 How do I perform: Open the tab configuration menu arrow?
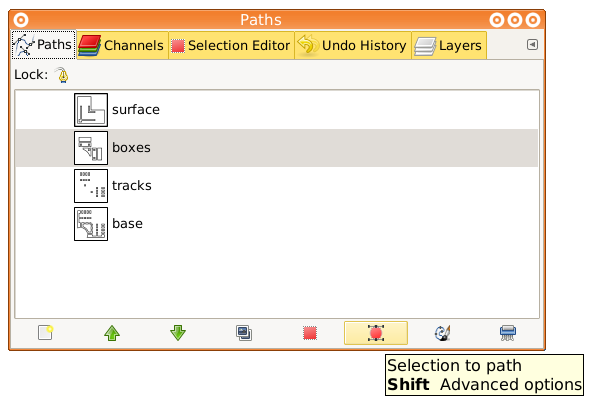click(x=532, y=45)
